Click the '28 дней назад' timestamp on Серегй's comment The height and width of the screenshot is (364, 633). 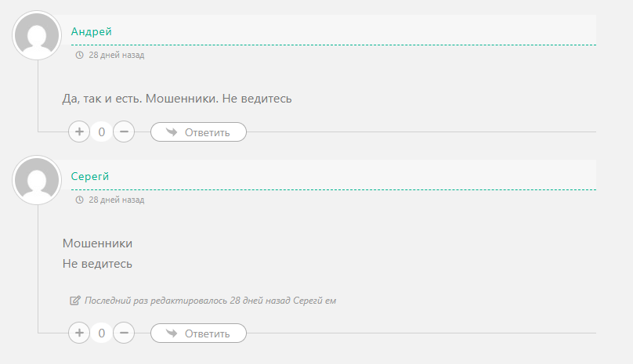116,200
